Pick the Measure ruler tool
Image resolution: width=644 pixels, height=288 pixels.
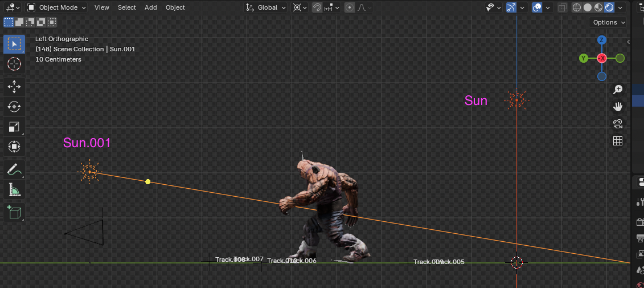(14, 190)
